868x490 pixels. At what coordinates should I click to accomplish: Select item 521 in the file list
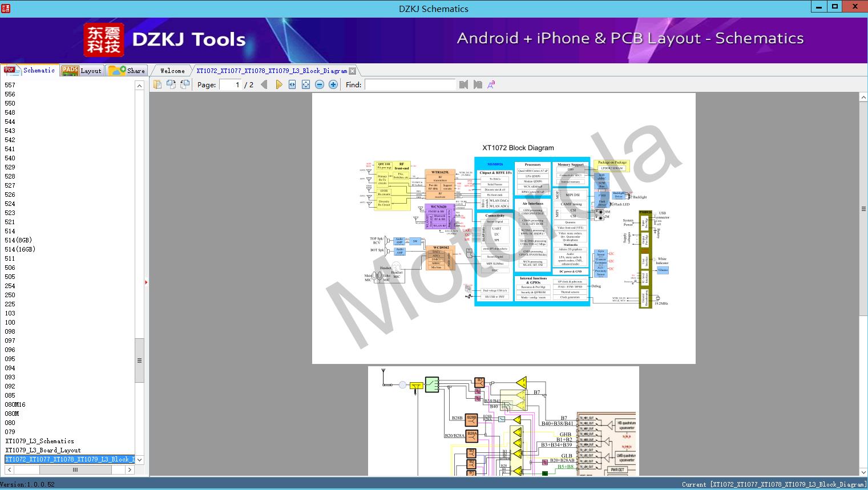[10, 222]
